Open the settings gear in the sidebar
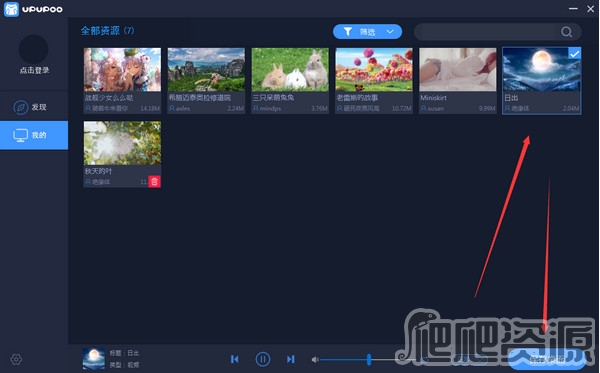The width and height of the screenshot is (600, 373). [x=16, y=359]
